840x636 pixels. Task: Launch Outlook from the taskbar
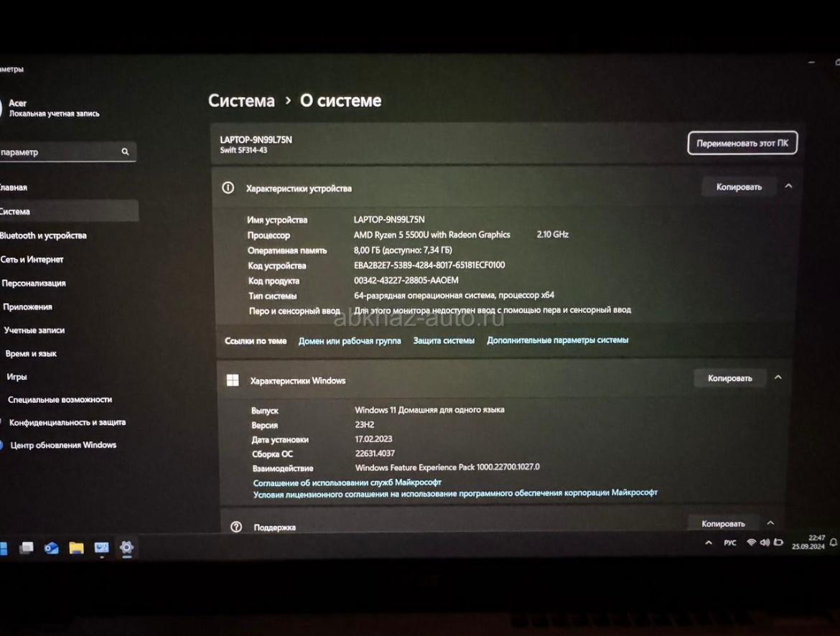[52, 548]
